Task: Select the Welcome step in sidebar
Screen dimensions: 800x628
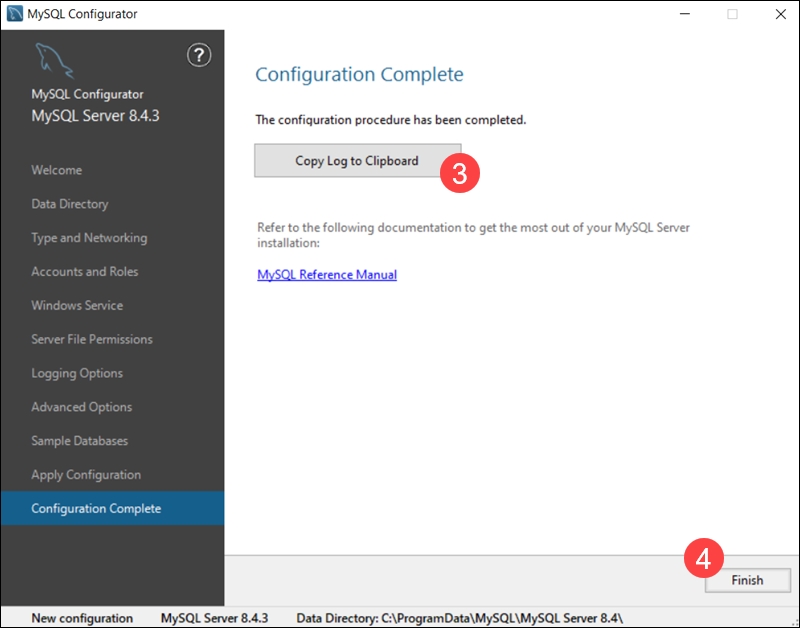Action: [x=60, y=170]
